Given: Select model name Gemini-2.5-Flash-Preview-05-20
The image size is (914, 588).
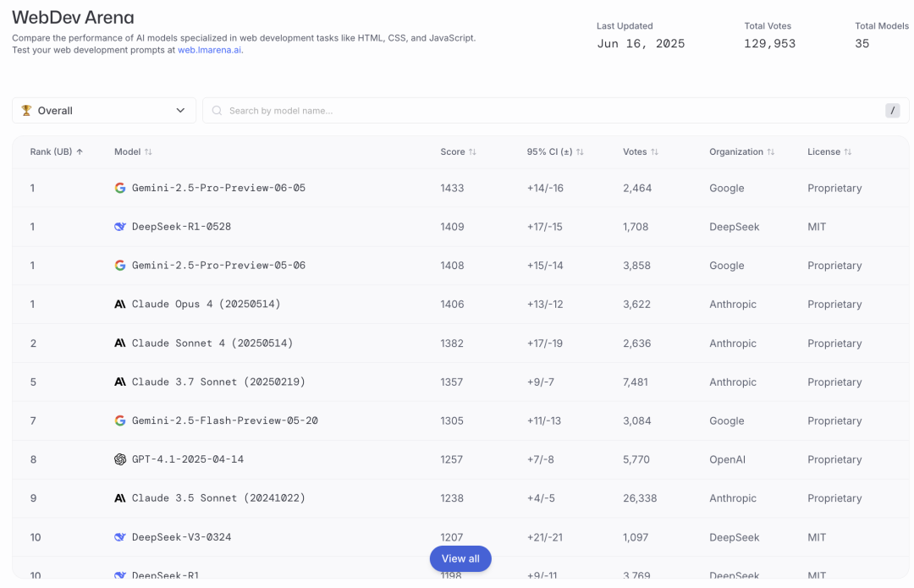Looking at the screenshot, I should point(225,420).
